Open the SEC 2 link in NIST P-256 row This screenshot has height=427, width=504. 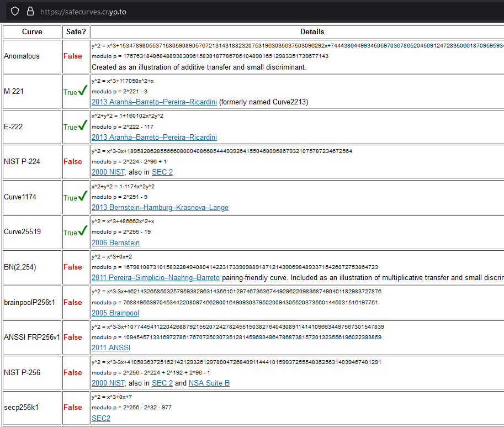click(x=162, y=383)
